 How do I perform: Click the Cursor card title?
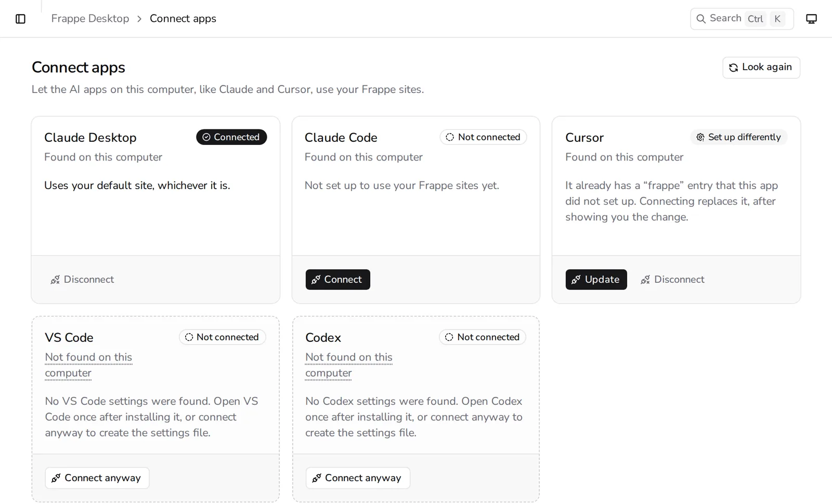pyautogui.click(x=584, y=138)
